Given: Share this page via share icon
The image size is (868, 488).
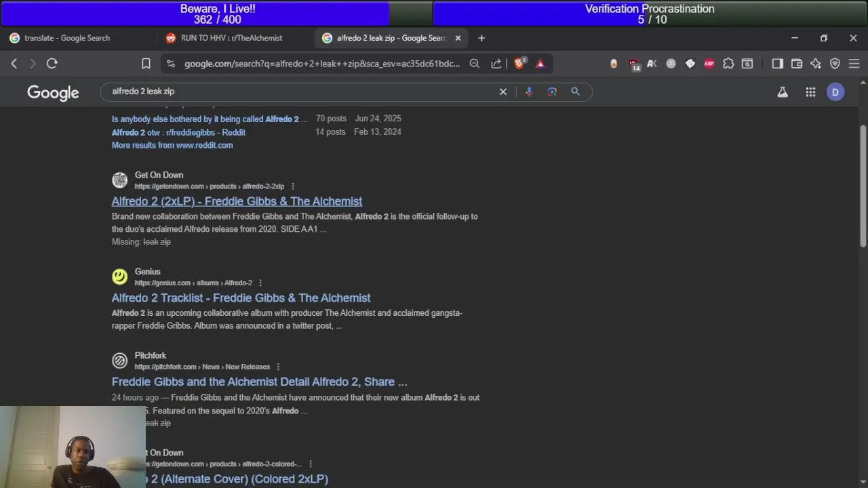Looking at the screenshot, I should pyautogui.click(x=496, y=64).
